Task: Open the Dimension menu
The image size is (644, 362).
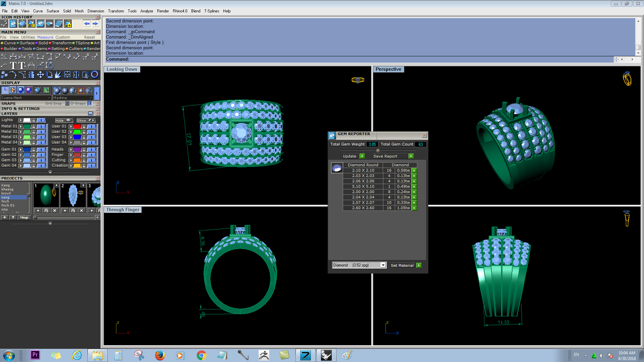Action: coord(96,11)
